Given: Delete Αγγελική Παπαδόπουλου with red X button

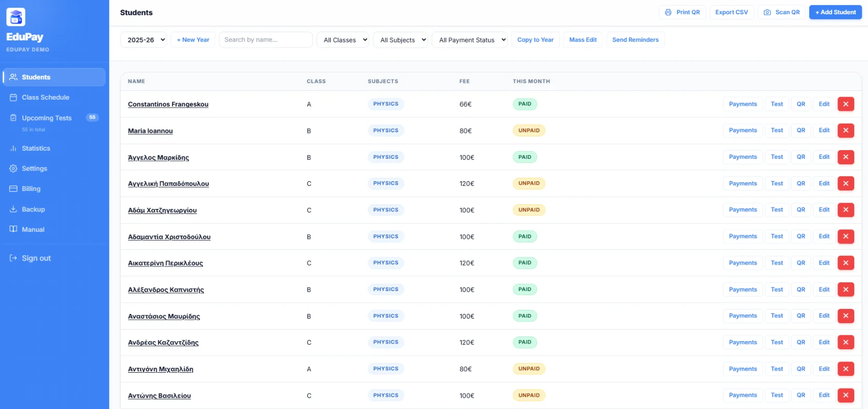Looking at the screenshot, I should [x=846, y=183].
